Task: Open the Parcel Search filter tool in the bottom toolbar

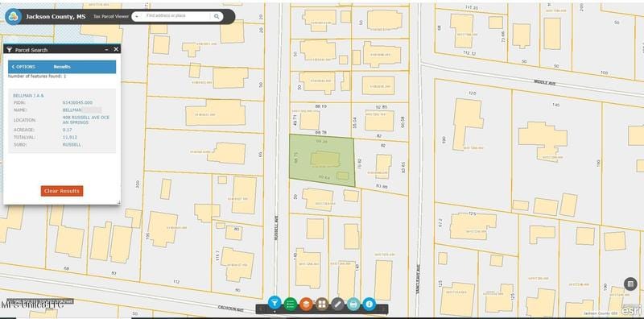Action: [275, 304]
